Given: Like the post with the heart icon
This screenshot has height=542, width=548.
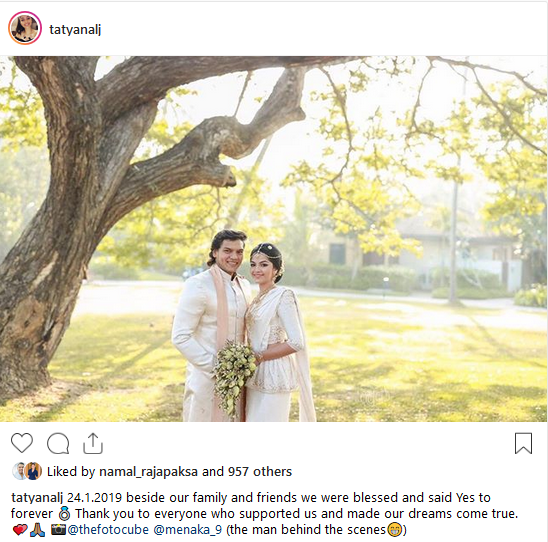Looking at the screenshot, I should tap(22, 443).
